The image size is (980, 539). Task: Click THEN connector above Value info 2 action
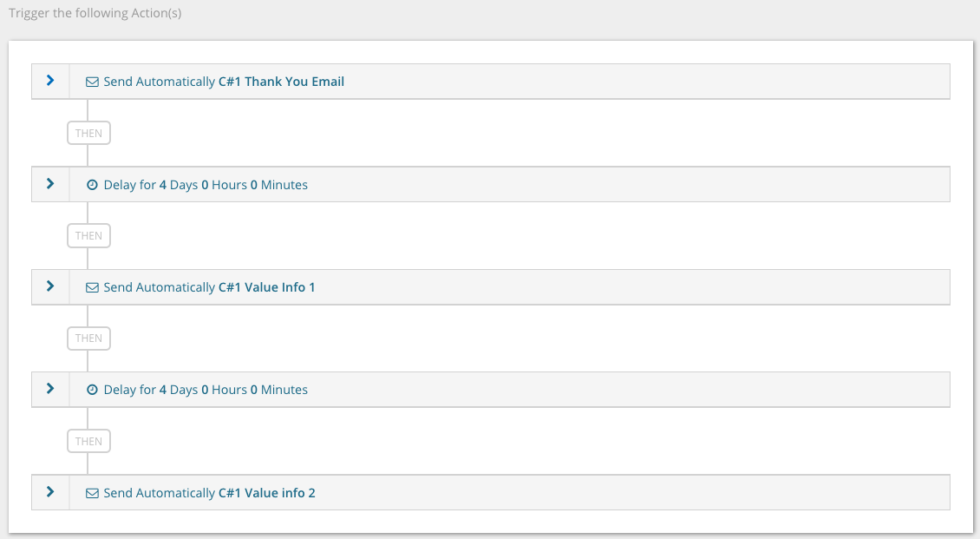click(x=88, y=441)
